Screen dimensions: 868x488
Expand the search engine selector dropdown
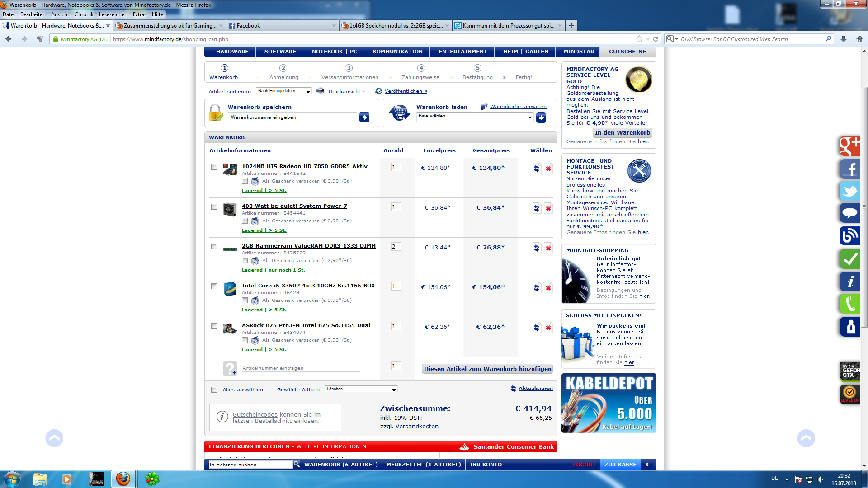(x=672, y=39)
